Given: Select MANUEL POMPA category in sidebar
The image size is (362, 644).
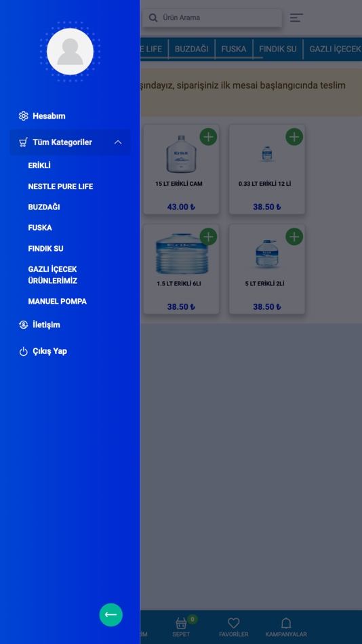Looking at the screenshot, I should click(57, 302).
